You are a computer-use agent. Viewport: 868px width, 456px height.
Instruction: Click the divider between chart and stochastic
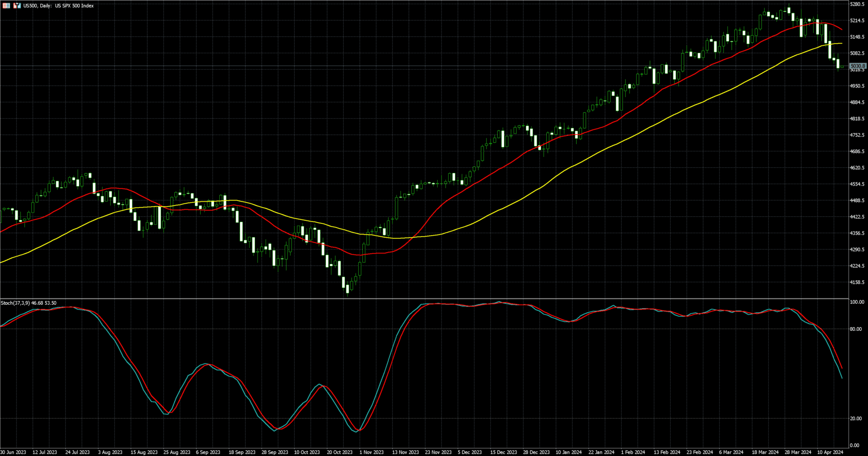click(424, 299)
